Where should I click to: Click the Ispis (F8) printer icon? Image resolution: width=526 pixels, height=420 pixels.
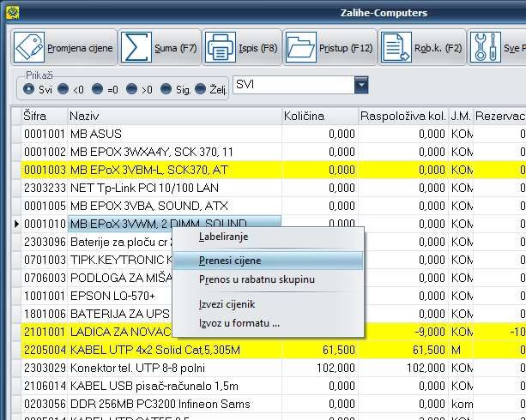219,48
